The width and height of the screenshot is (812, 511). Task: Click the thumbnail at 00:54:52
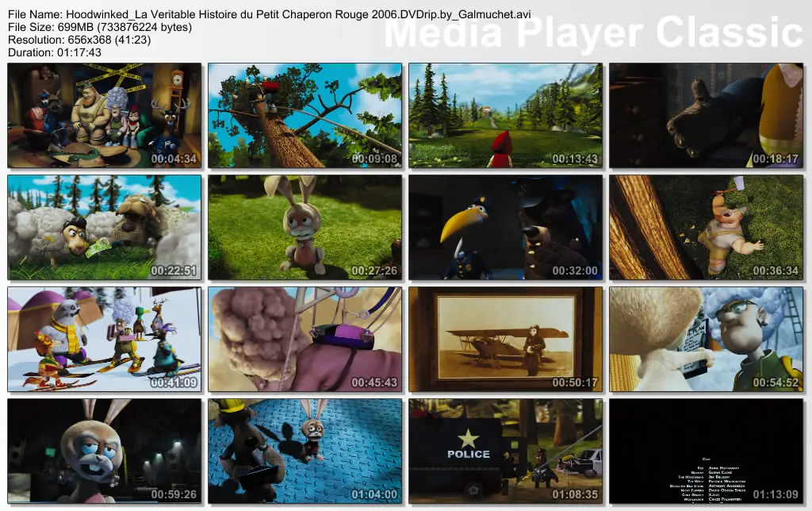[x=707, y=340]
